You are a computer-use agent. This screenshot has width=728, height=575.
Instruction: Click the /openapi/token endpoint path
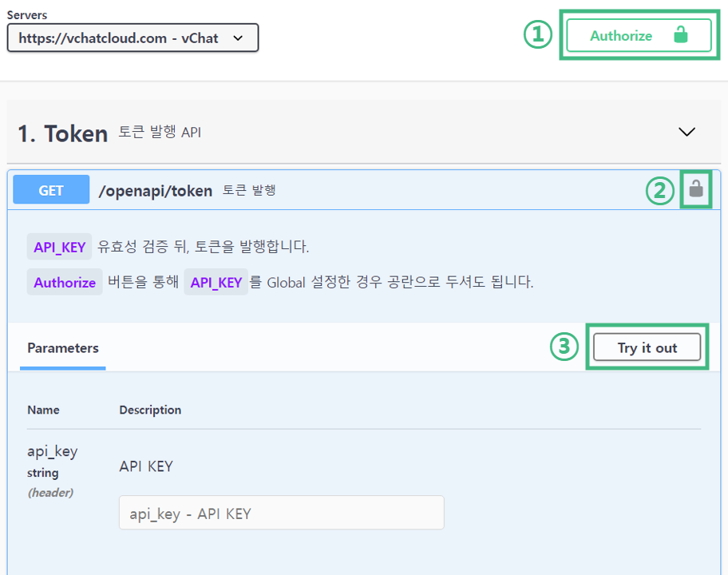155,191
